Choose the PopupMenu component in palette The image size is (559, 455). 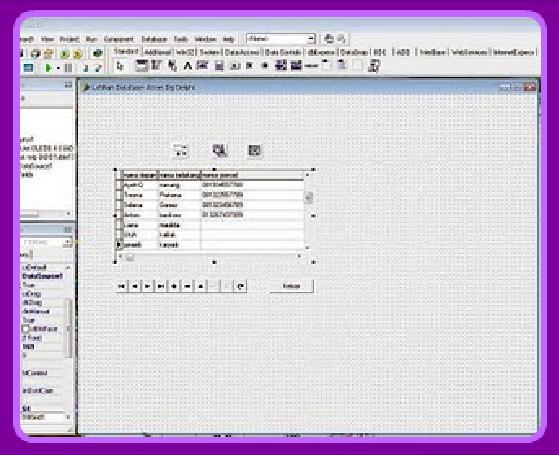[x=173, y=66]
